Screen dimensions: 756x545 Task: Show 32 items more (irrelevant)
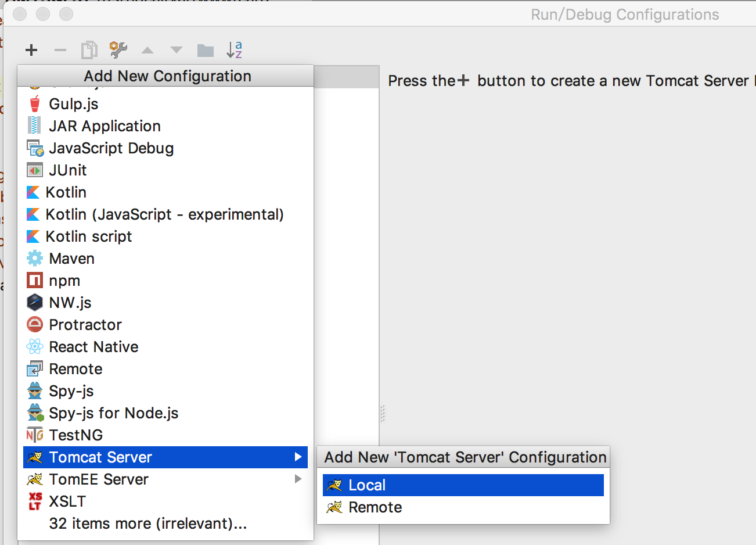(165, 524)
